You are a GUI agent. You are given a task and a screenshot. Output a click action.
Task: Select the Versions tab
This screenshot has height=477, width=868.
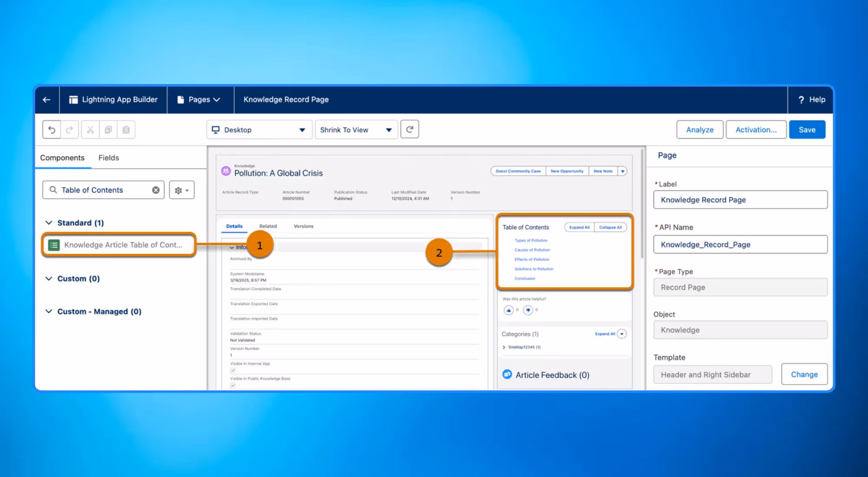[303, 226]
